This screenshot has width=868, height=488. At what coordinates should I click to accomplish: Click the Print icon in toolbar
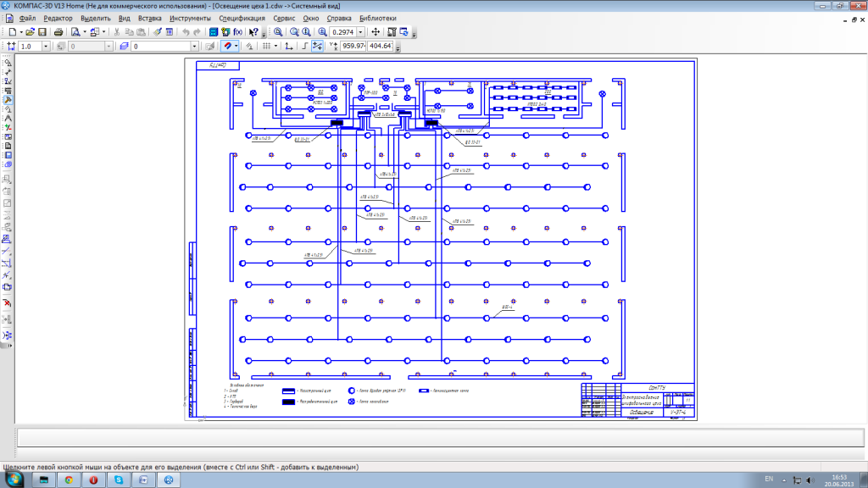58,31
